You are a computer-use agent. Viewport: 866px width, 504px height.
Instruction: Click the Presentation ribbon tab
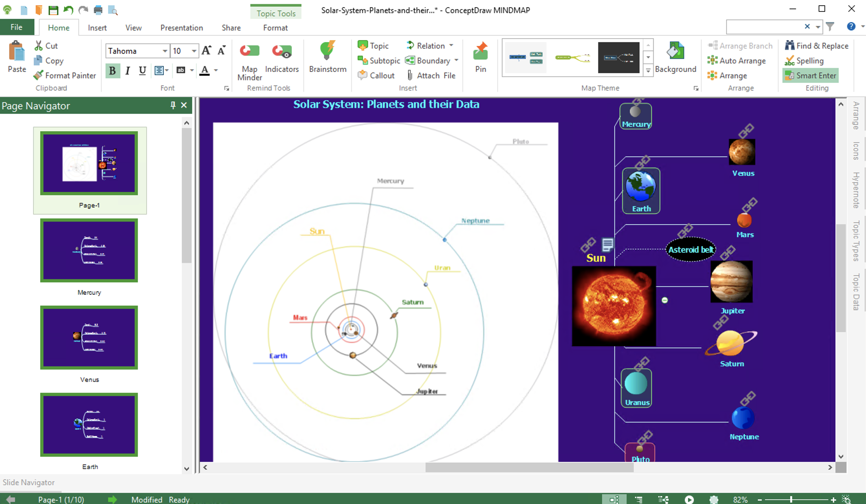coord(181,27)
